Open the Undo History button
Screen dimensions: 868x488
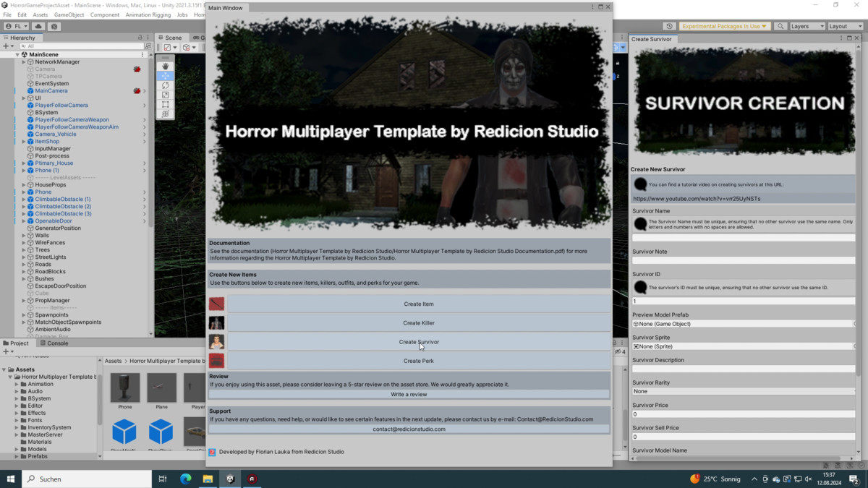669,27
